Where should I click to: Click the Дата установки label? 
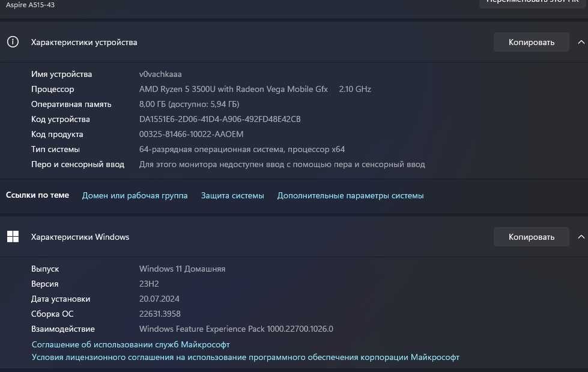pos(61,299)
